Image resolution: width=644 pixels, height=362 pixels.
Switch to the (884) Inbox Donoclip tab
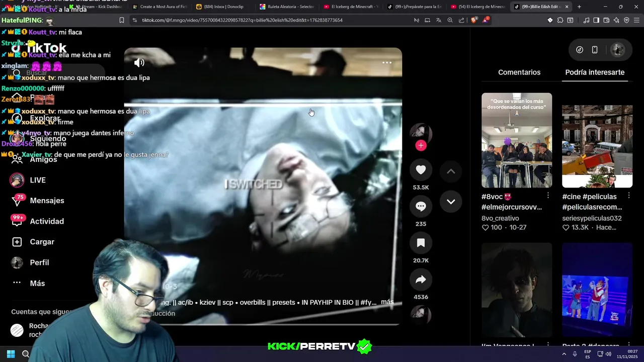tap(224, 7)
